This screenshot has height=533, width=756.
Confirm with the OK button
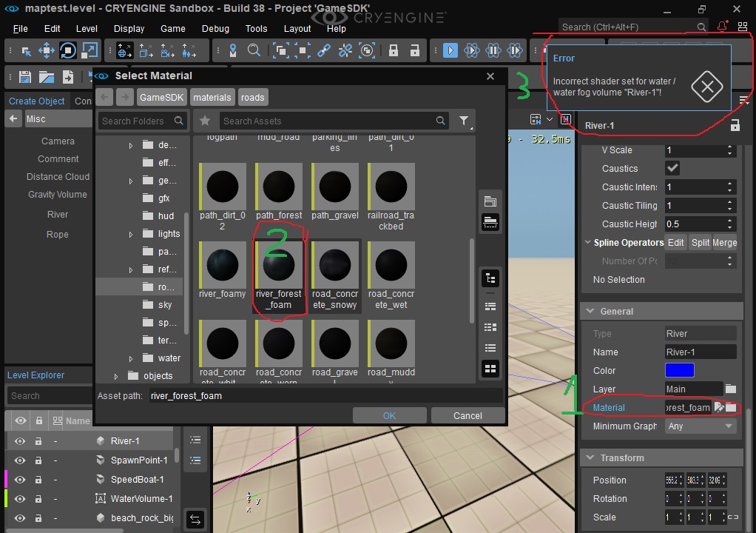(x=389, y=416)
